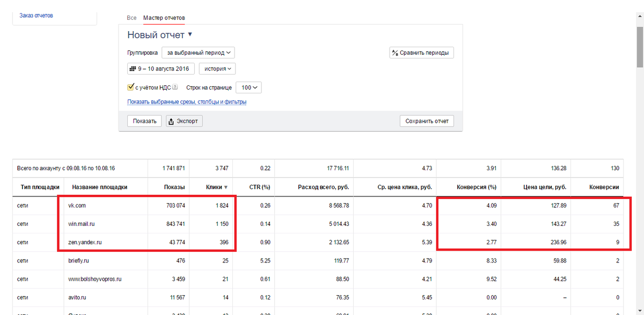Viewport: 644px width, 315px height.
Task: Click the 8 568.78 spend value
Action: [338, 206]
